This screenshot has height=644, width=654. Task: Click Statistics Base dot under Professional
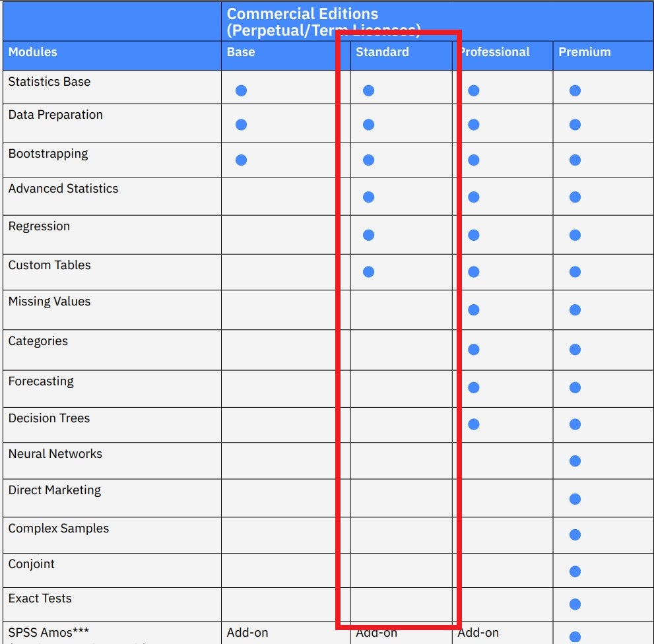pos(473,90)
